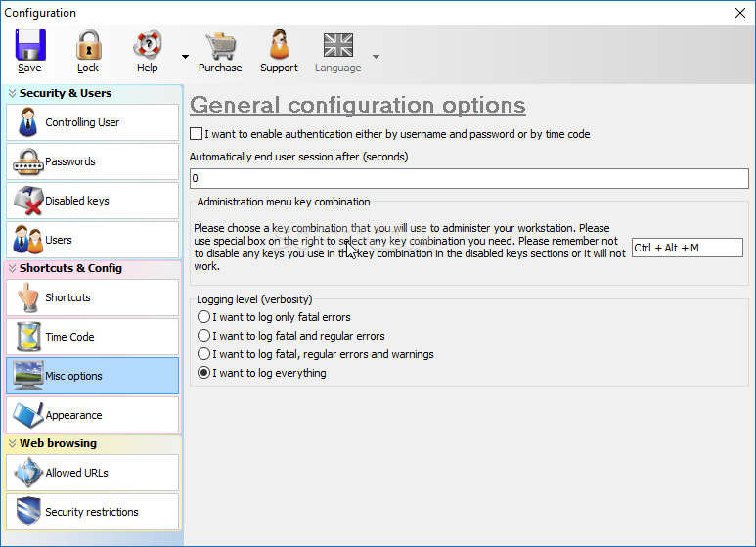Collapse the Web browsing group
Viewport: 756px width, 547px height.
13,444
